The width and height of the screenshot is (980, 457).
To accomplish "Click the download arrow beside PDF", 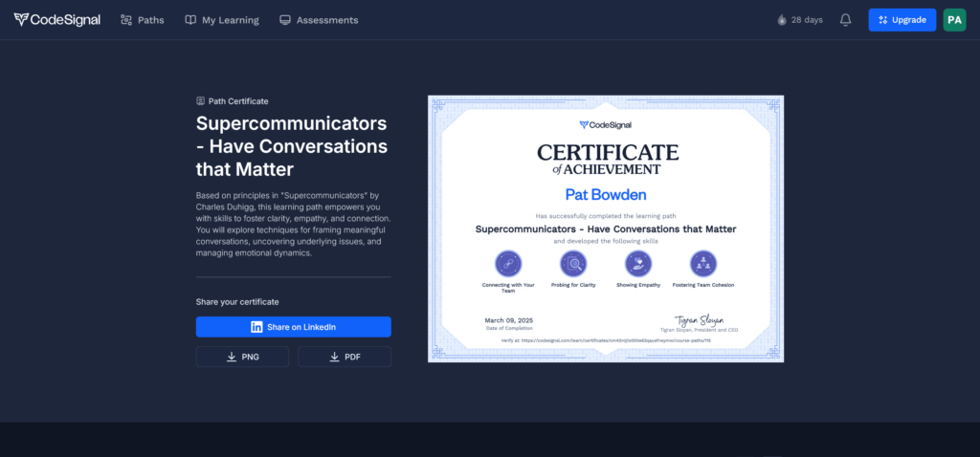I will (x=333, y=357).
